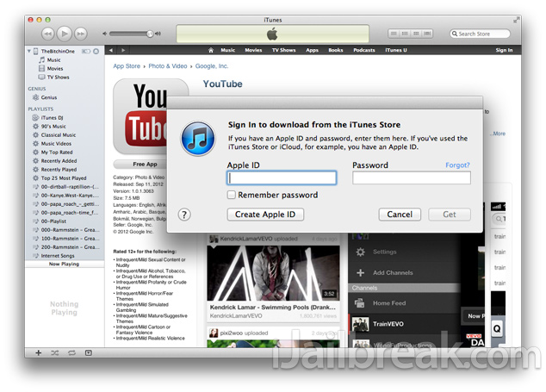Open the Apps store tab
Screen dimensions: 546x392
click(312, 50)
